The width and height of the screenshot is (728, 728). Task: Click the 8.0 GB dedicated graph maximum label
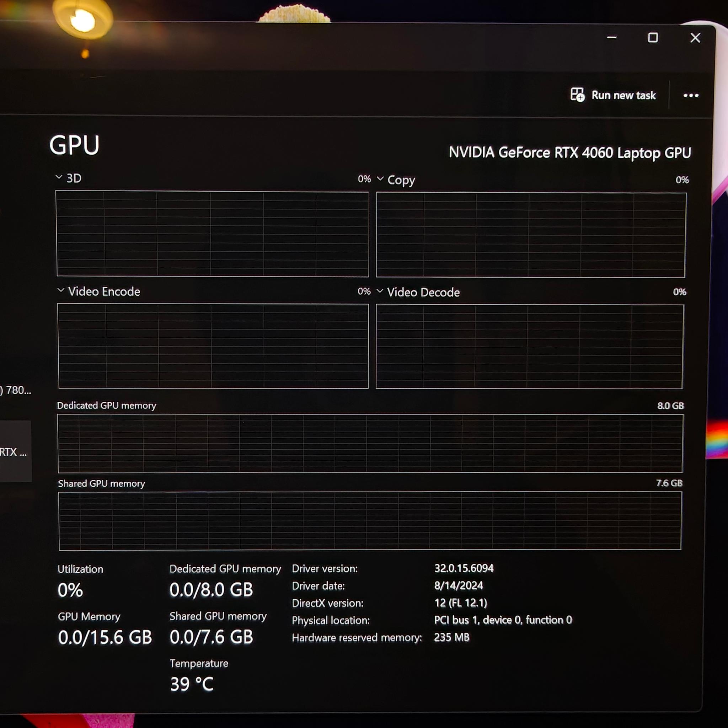[670, 406]
